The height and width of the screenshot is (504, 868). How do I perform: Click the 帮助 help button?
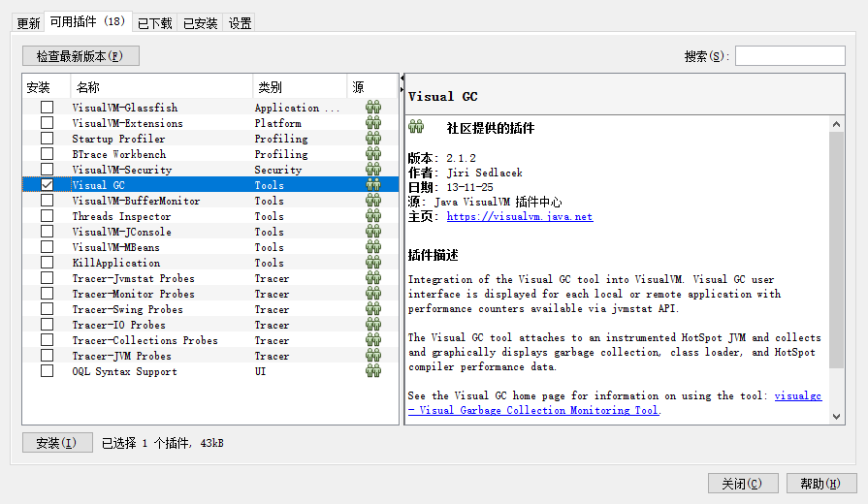tap(821, 484)
